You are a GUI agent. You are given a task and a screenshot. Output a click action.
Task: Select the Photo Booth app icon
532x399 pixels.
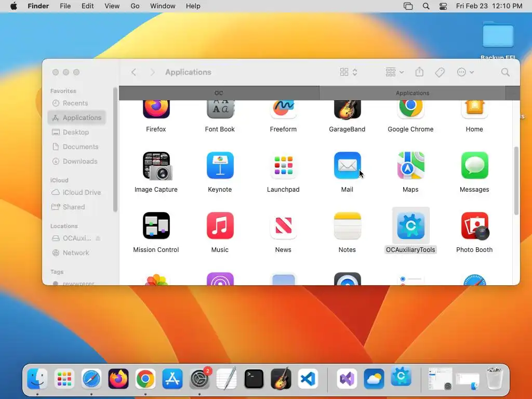click(x=474, y=225)
